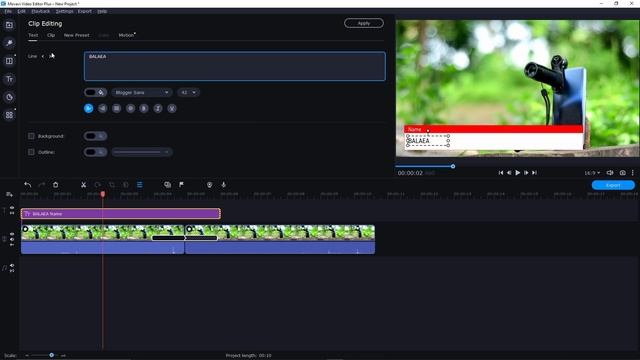This screenshot has width=640, height=360.
Task: Step forward one frame in preview
Action: point(526,173)
